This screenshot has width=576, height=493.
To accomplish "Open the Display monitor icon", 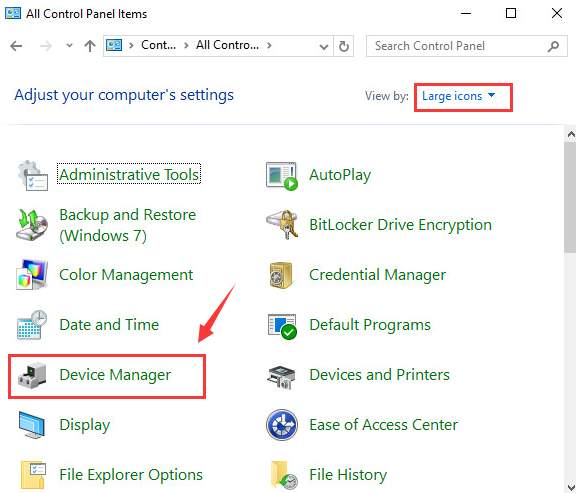I will point(32,425).
